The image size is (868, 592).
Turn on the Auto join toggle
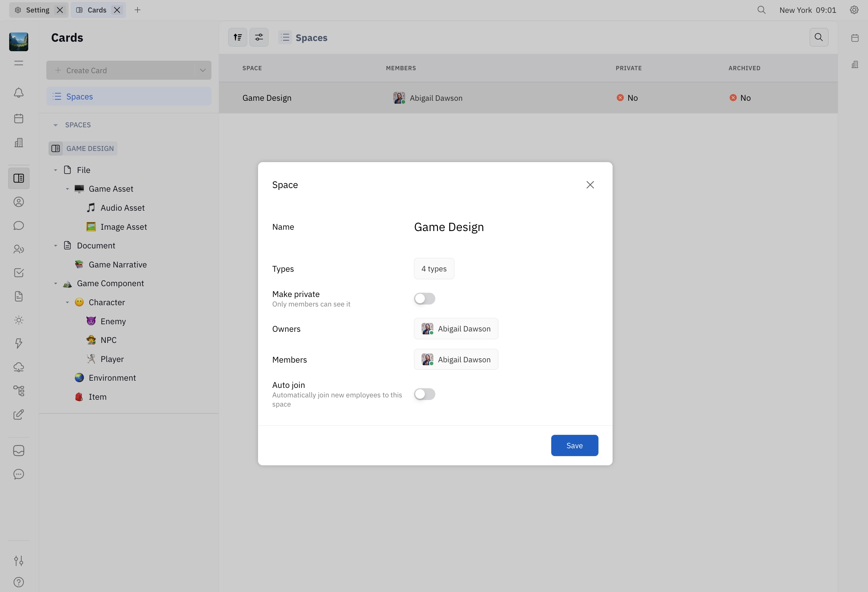tap(424, 394)
